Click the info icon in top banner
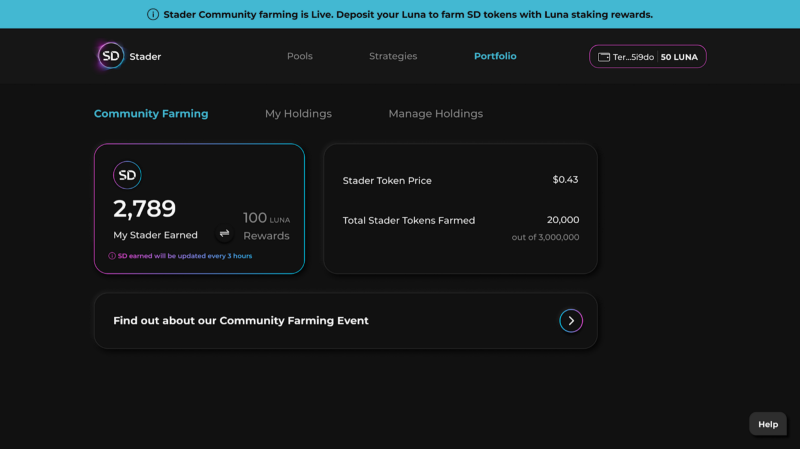 (153, 14)
